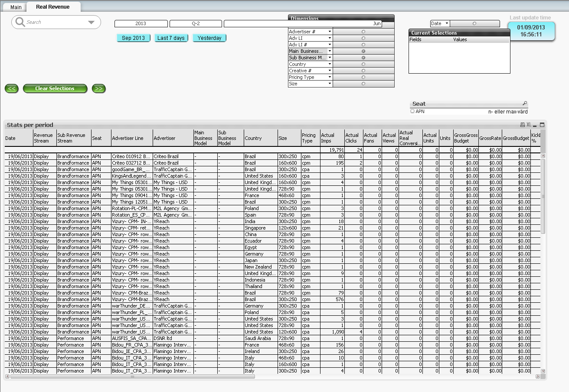569x392 pixels.
Task: Click the Actual Imps column header
Action: pos(333,138)
